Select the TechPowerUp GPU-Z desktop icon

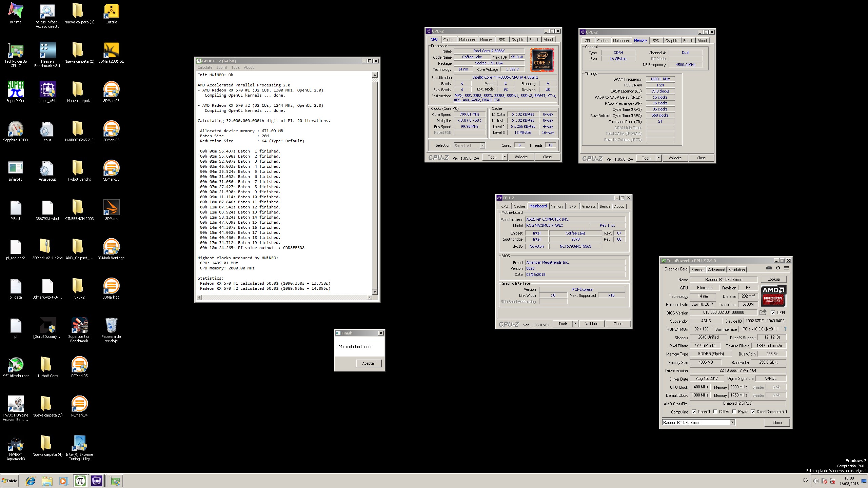tap(16, 55)
